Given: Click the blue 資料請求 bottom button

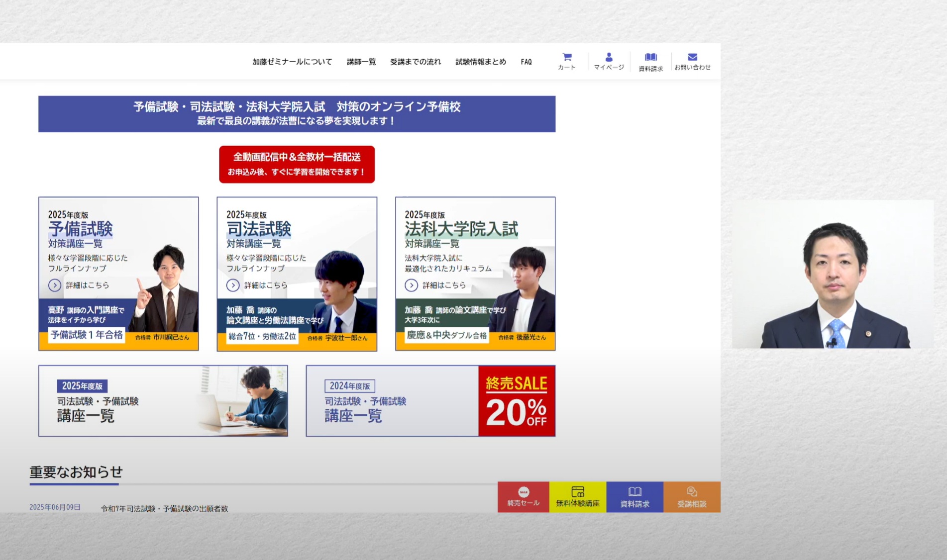Looking at the screenshot, I should tap(635, 497).
